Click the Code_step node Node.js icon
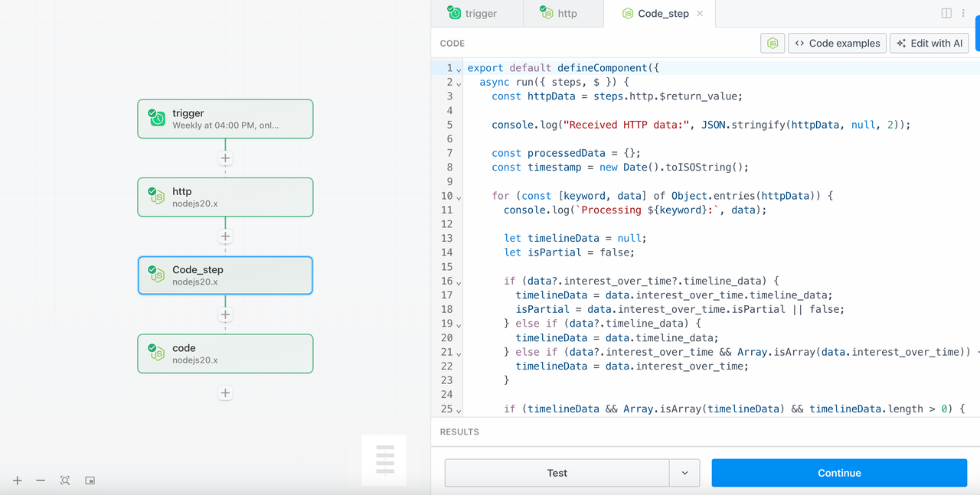Image resolution: width=980 pixels, height=495 pixels. point(157,275)
